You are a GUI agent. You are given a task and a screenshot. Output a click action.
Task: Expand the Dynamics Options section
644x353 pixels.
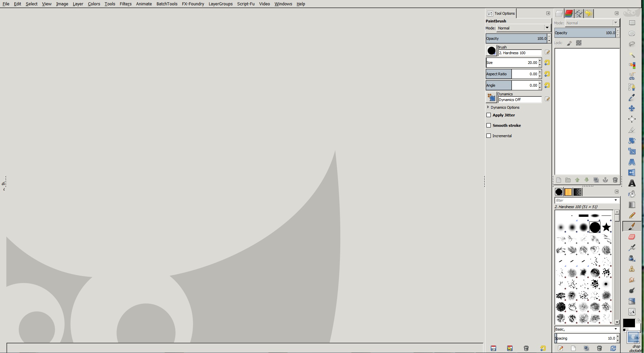[x=488, y=107]
